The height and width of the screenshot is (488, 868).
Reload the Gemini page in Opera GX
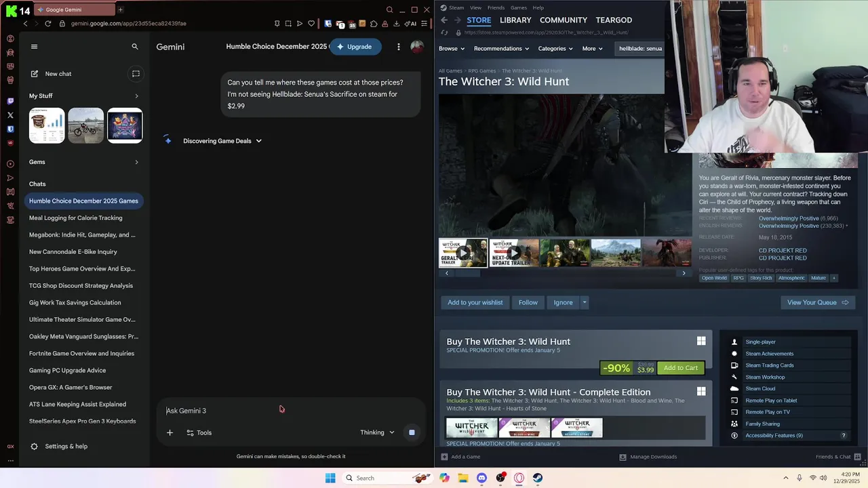pyautogui.click(x=47, y=24)
